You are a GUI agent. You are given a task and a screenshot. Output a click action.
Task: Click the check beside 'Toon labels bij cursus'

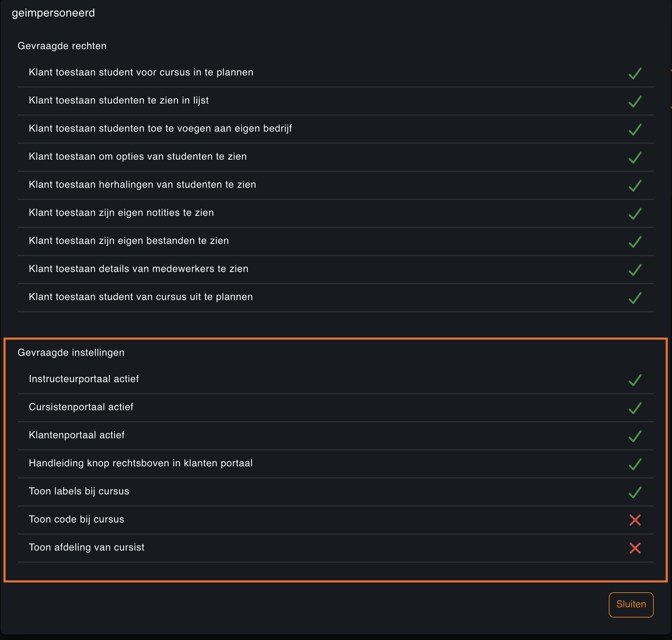click(635, 492)
